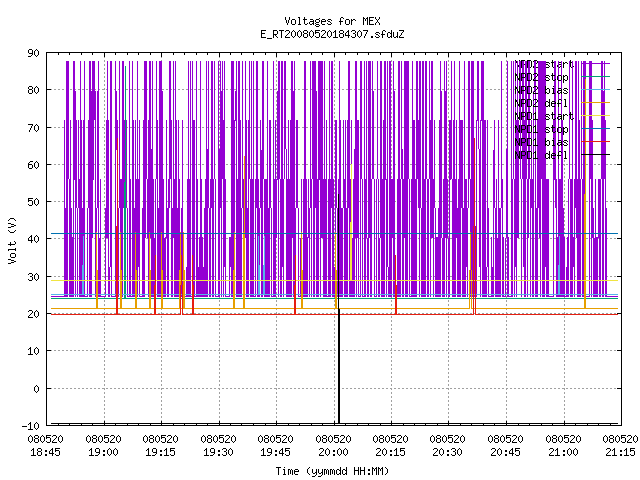Click the 19:00 time axis label
This screenshot has height=480, width=640.
pos(104,453)
